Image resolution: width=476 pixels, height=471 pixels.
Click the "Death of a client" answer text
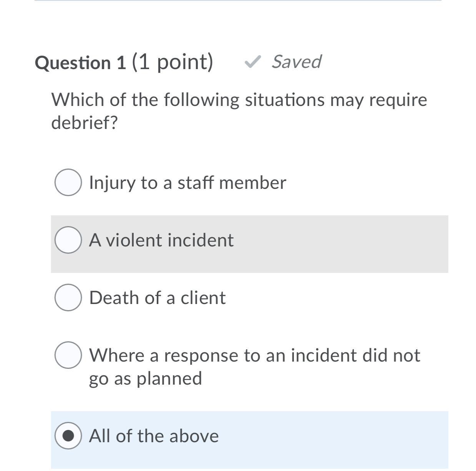[157, 298]
